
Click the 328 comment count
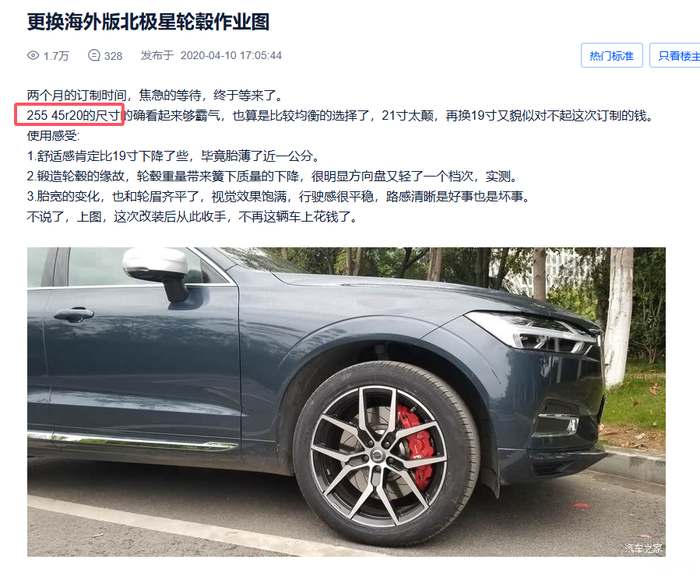[x=113, y=56]
